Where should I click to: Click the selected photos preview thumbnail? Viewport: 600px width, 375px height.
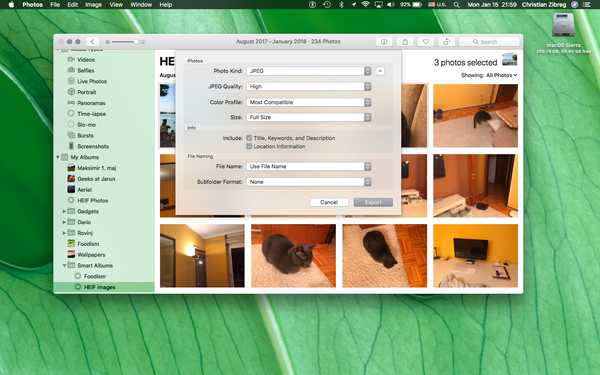(x=509, y=60)
